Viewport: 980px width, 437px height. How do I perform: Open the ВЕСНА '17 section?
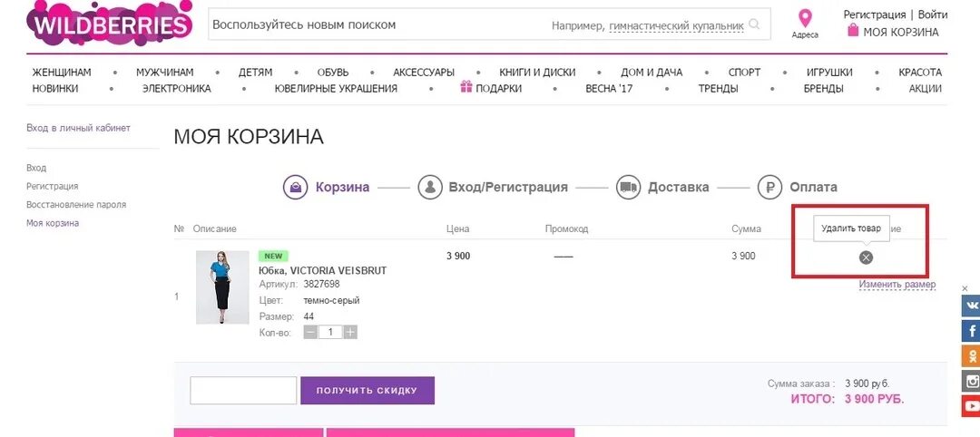point(609,89)
